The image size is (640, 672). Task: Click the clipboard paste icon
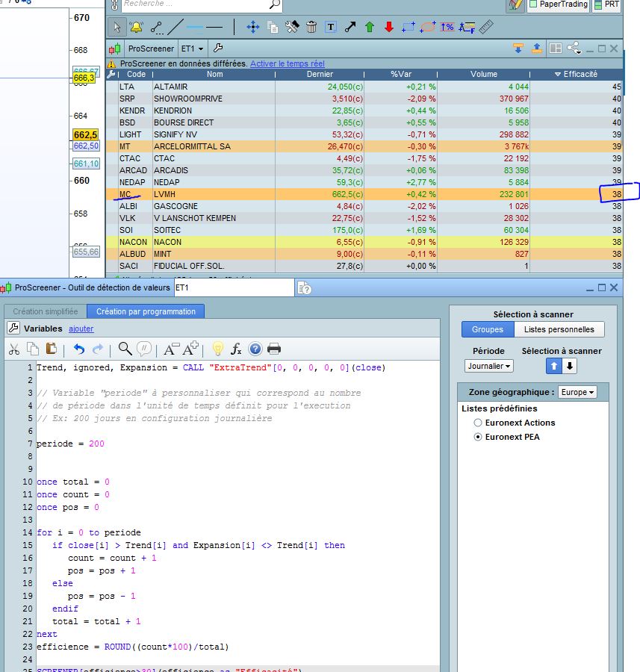tap(52, 349)
